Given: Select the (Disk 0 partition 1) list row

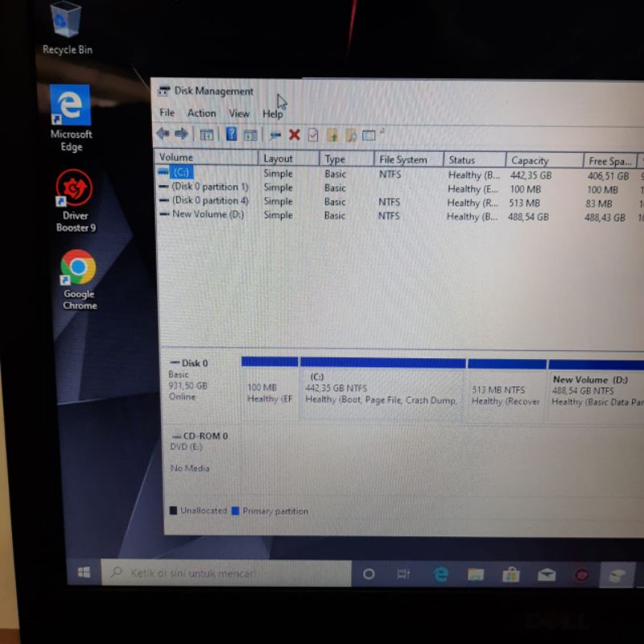Looking at the screenshot, I should click(209, 187).
